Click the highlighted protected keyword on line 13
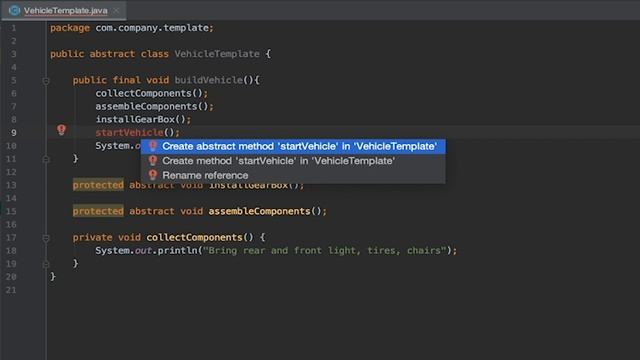The width and height of the screenshot is (640, 360). (98, 185)
